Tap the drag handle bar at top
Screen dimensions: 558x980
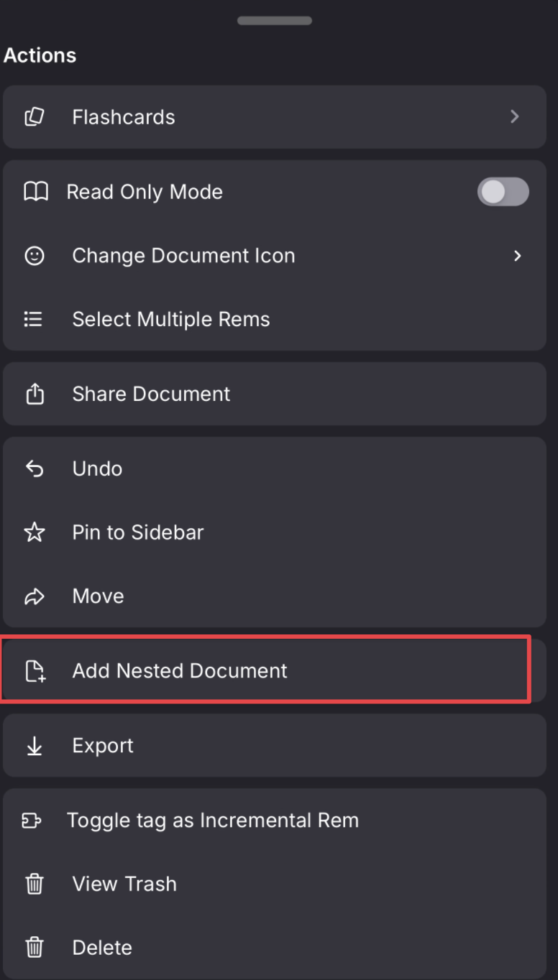click(x=275, y=20)
